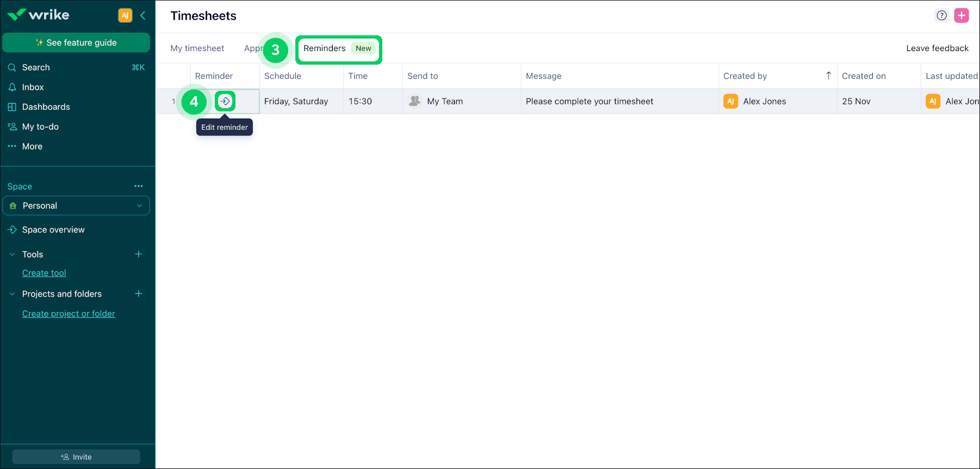Click the Search field in sidebar
980x469 pixels.
(76, 67)
